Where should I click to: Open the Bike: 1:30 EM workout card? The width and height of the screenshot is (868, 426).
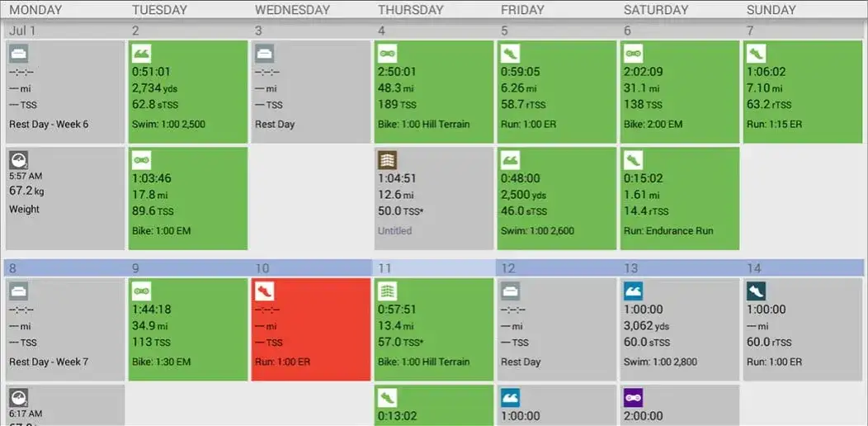click(186, 329)
